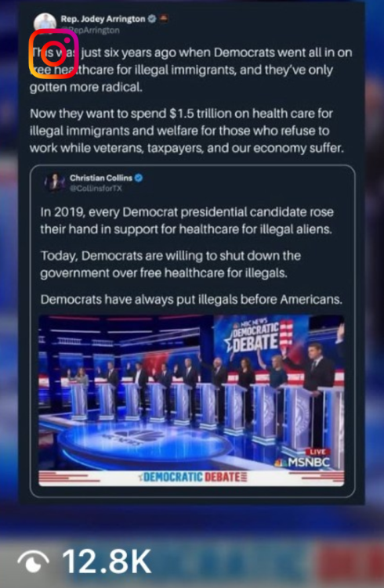The image size is (384, 588).
Task: Click the Democratic Debate lower banner
Action: [x=191, y=478]
